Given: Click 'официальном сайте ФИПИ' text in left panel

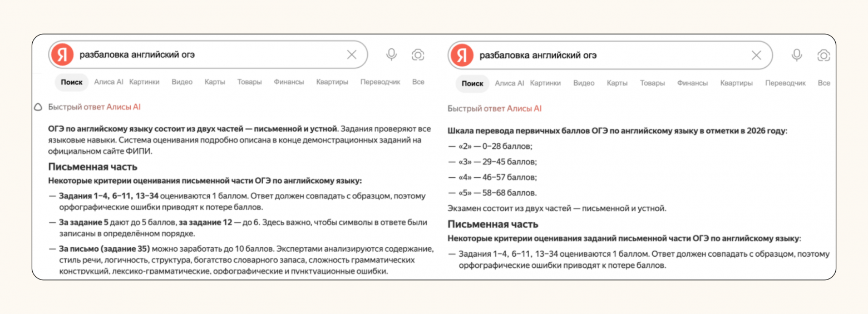Looking at the screenshot, I should pyautogui.click(x=100, y=151).
